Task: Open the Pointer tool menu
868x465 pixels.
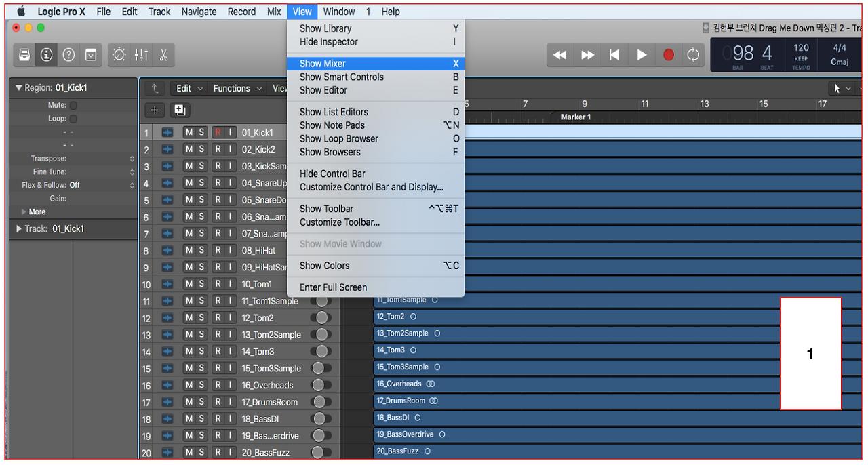Action: point(842,88)
